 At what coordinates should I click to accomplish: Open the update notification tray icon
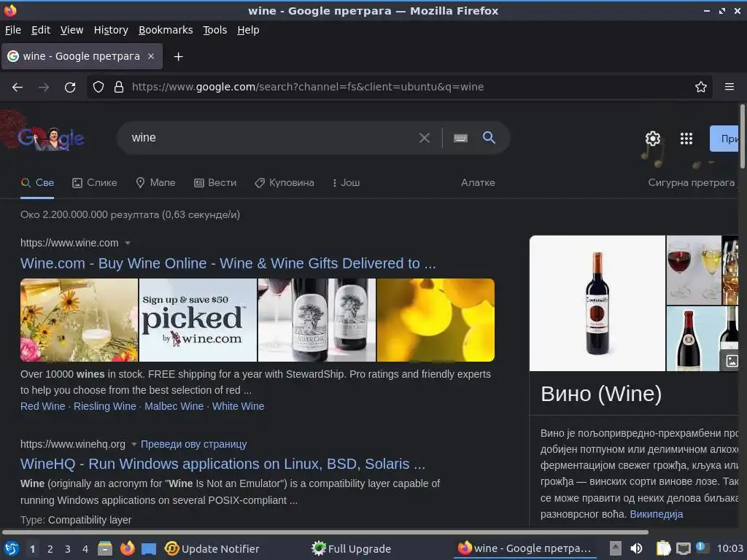(702, 548)
